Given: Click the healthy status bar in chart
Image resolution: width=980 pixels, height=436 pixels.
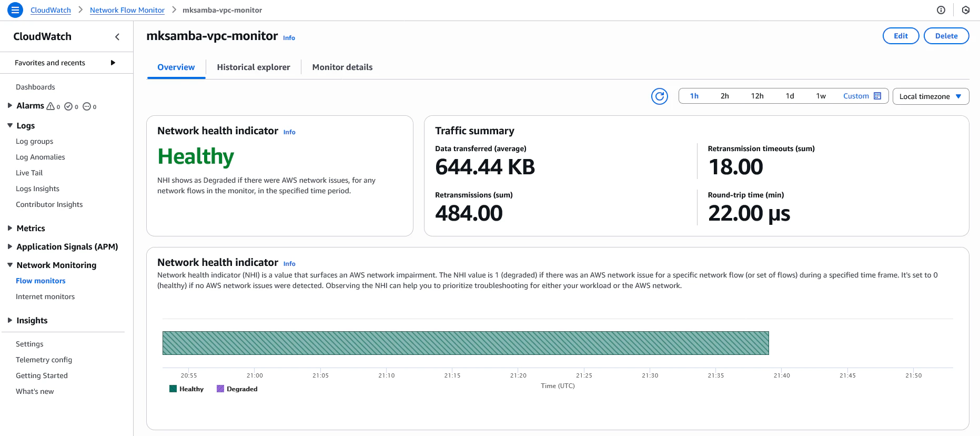Looking at the screenshot, I should 466,343.
